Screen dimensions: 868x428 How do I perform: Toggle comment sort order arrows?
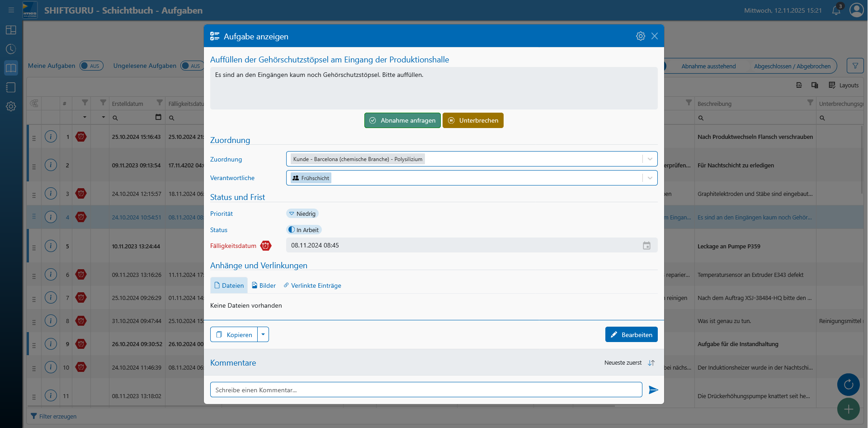651,363
